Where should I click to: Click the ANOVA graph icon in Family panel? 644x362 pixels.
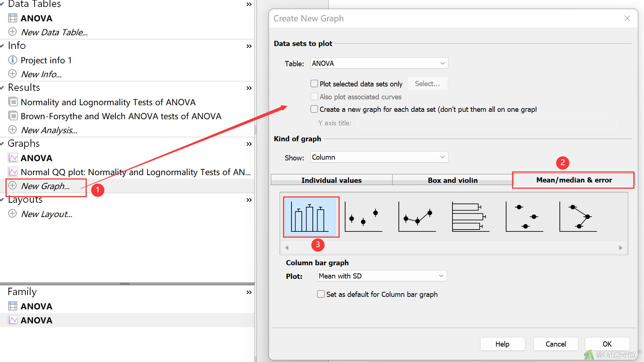(13, 320)
